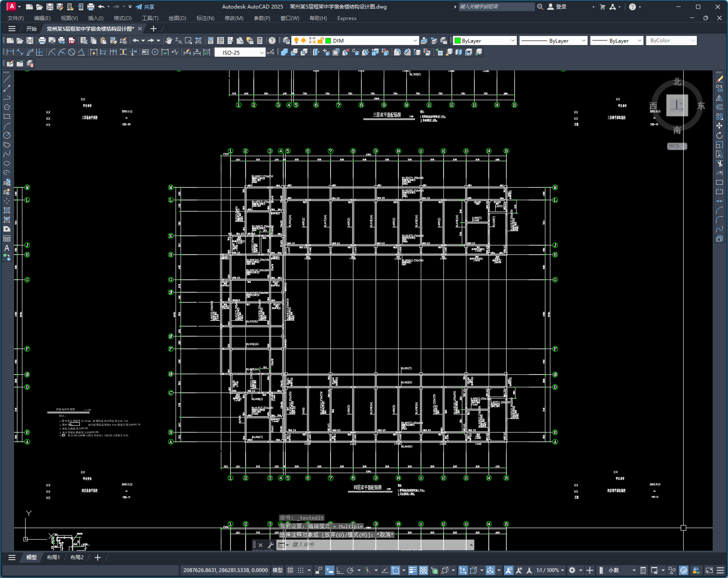This screenshot has width=728, height=578.
Task: Click the Pan hand tool icon
Action: [169, 41]
